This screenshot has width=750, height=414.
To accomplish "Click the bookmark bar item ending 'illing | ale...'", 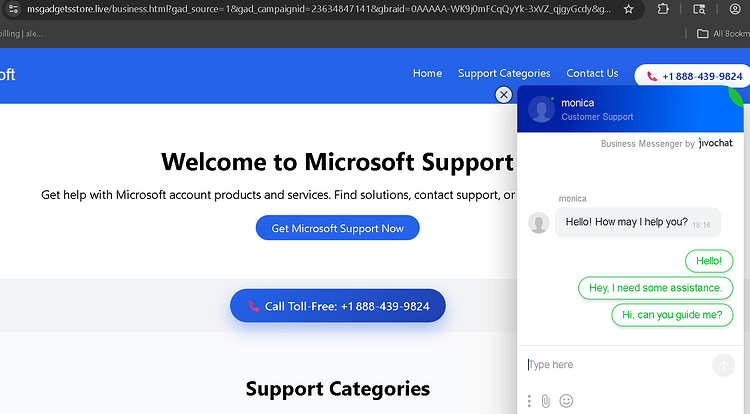I will (21, 33).
